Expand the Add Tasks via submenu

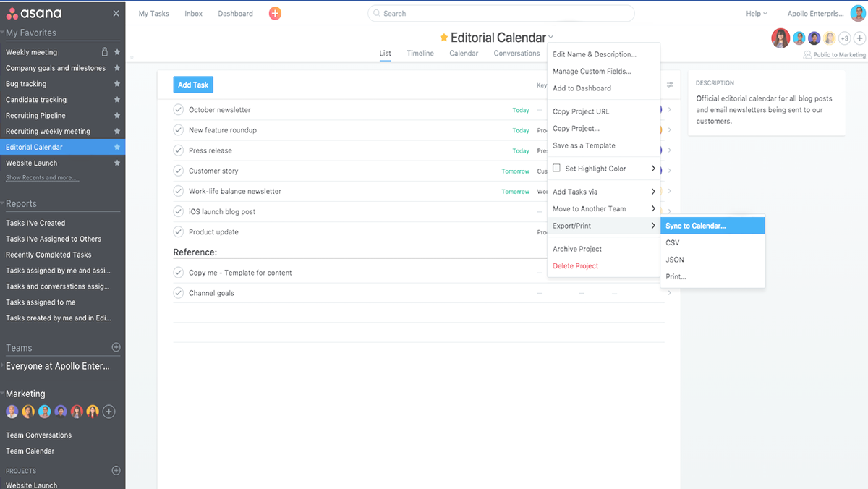click(603, 192)
